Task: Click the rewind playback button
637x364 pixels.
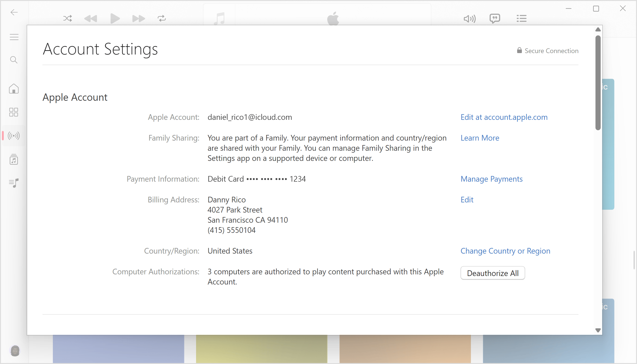Action: [91, 18]
